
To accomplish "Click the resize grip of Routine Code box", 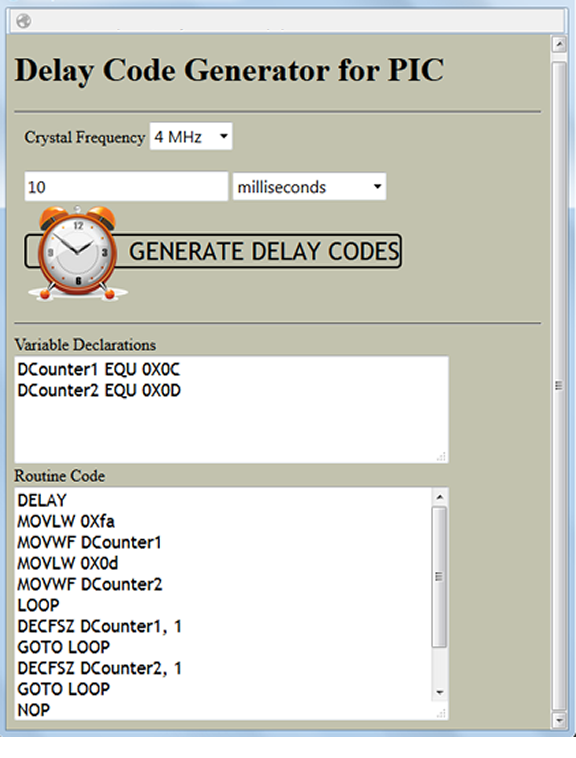I will [x=442, y=713].
